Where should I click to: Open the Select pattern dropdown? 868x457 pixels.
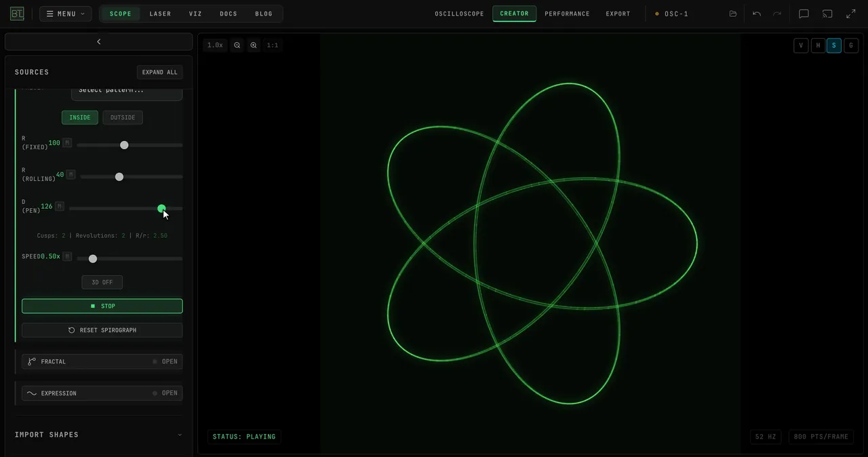pyautogui.click(x=127, y=91)
